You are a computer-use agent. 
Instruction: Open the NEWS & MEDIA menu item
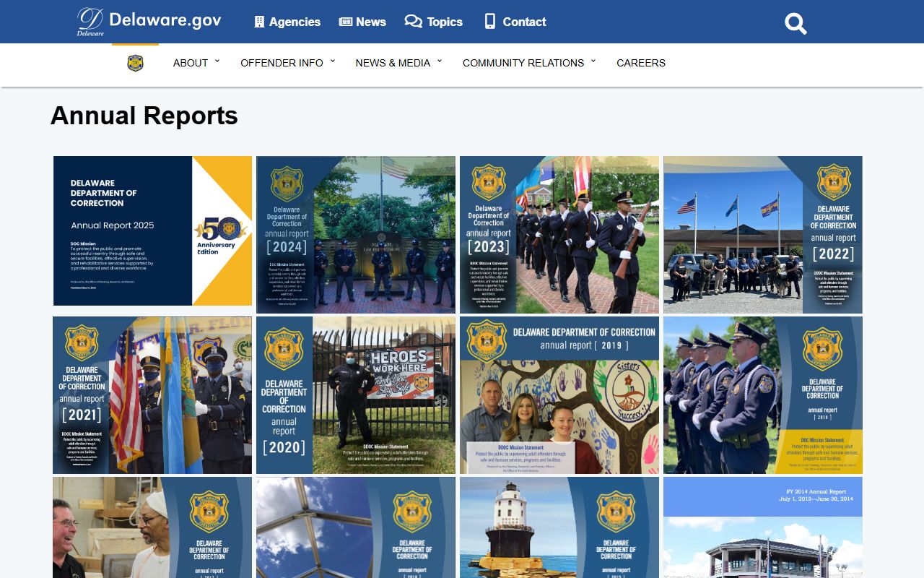(x=393, y=63)
